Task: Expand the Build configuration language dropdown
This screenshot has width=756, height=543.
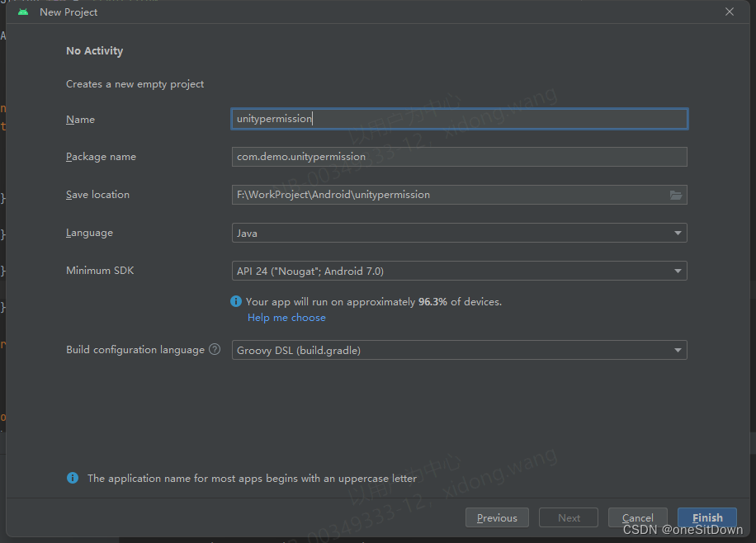Action: [677, 349]
